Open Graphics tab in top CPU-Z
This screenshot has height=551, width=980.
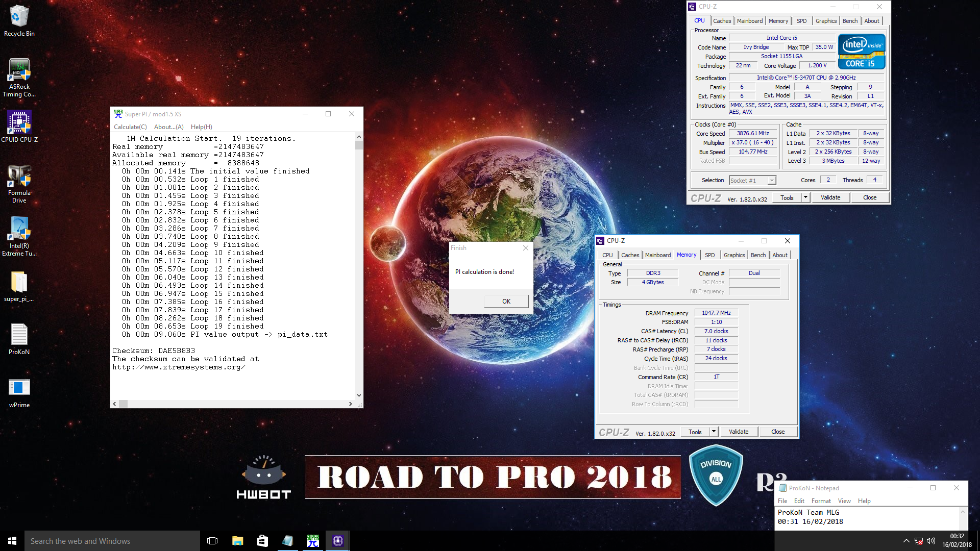[826, 21]
